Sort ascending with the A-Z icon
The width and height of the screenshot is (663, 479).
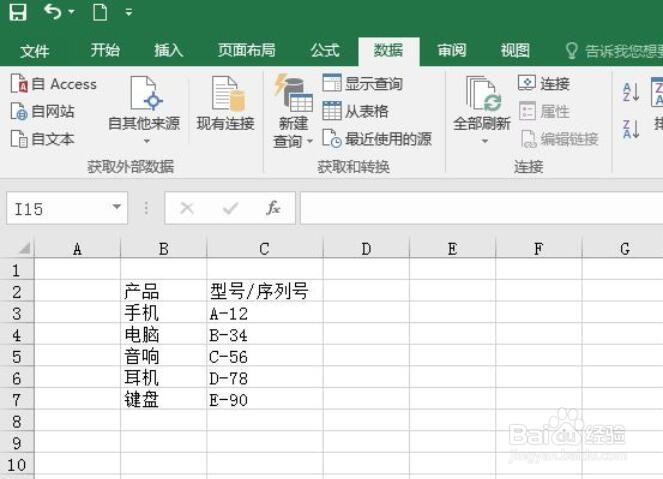point(631,92)
